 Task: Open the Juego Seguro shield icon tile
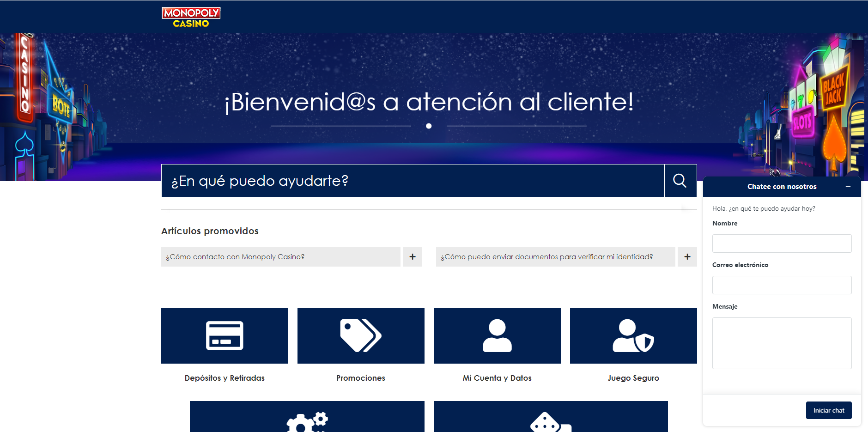point(633,336)
